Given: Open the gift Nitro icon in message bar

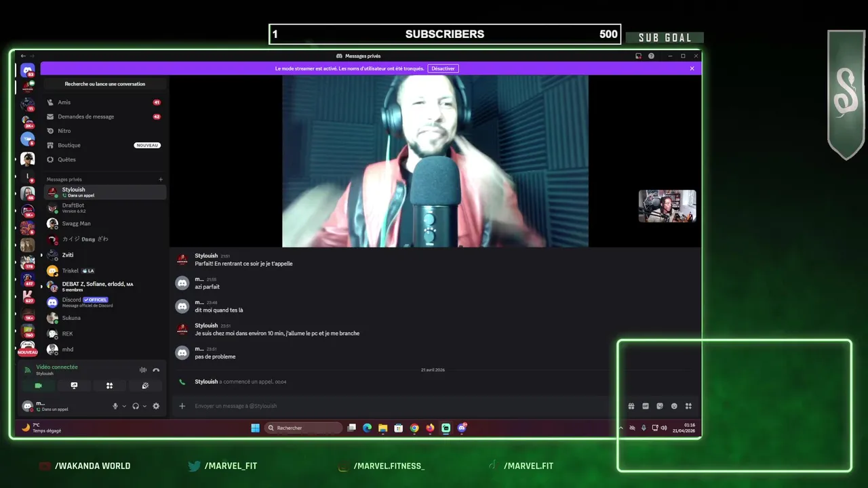Looking at the screenshot, I should (x=631, y=406).
